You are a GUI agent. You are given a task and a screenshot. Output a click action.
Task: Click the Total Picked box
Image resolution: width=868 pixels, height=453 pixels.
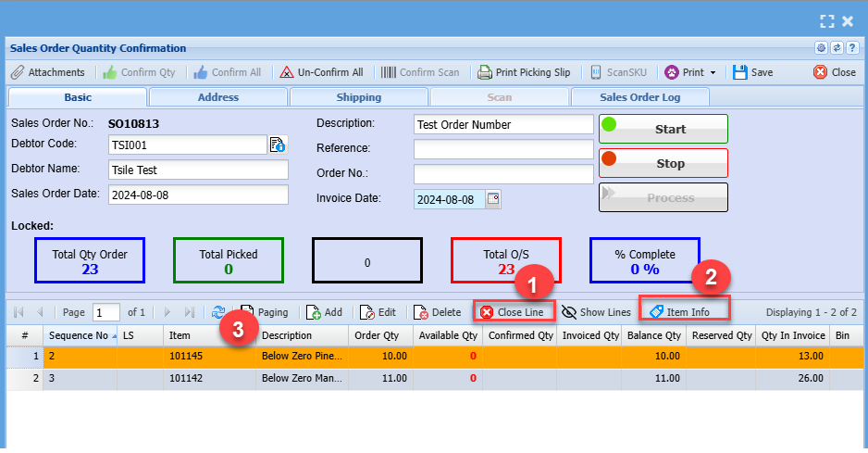click(229, 260)
